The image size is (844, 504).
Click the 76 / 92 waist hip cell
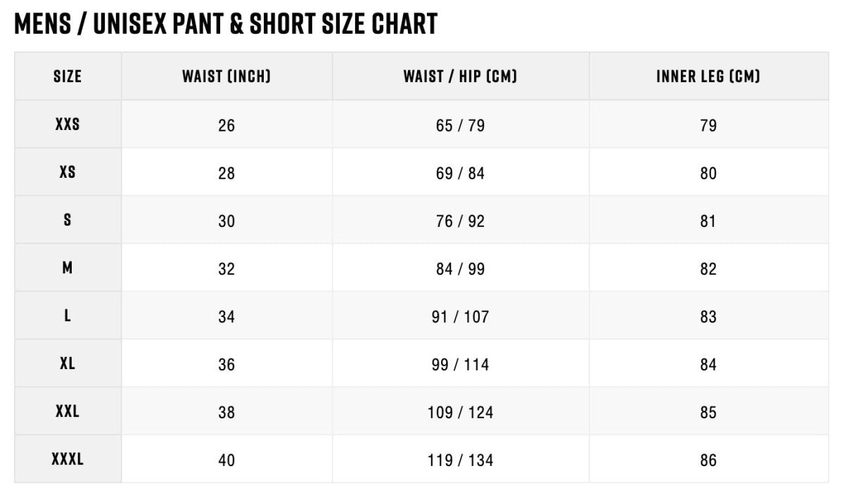(x=460, y=221)
